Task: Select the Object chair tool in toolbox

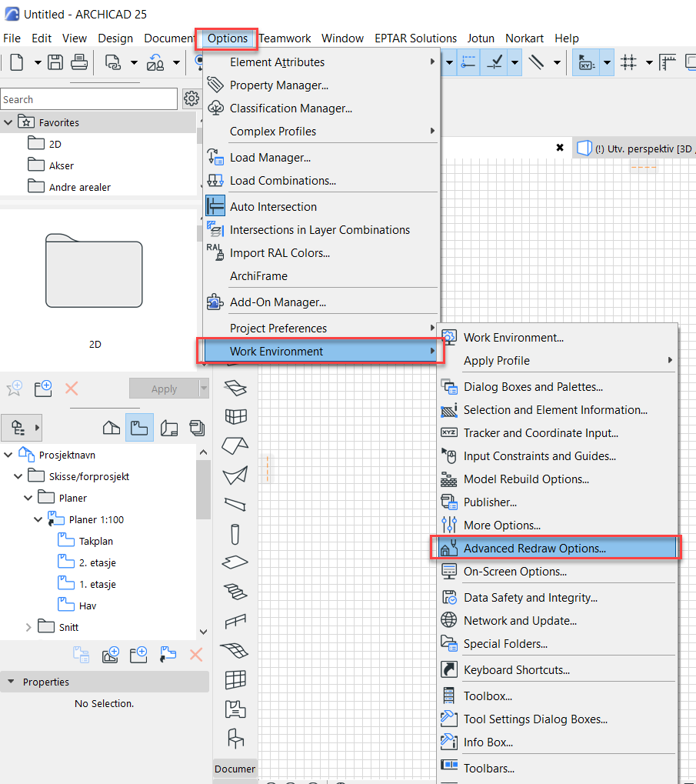Action: click(x=235, y=738)
